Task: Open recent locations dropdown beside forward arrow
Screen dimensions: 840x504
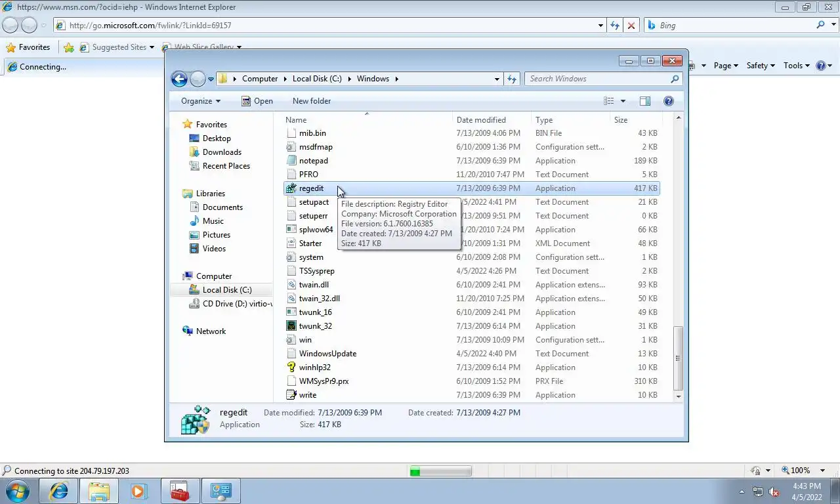Action: [x=211, y=79]
